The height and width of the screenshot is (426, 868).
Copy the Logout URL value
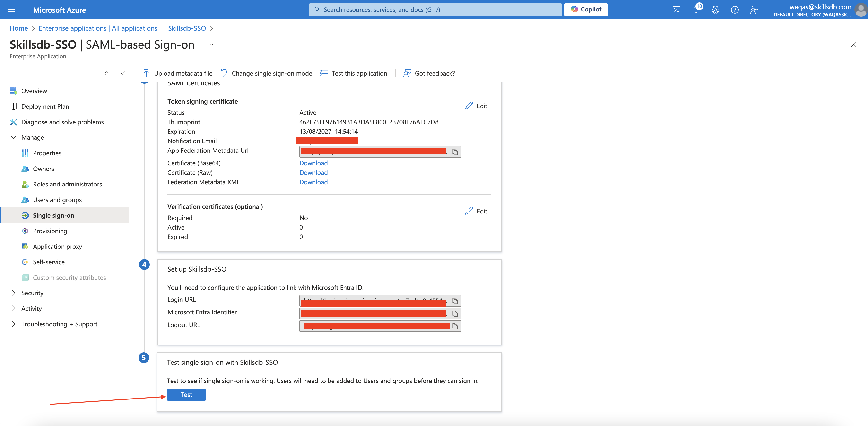coord(455,326)
